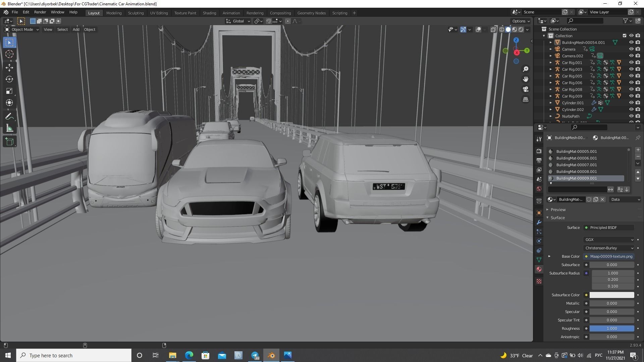
Task: Open the Render menu
Action: (40, 12)
